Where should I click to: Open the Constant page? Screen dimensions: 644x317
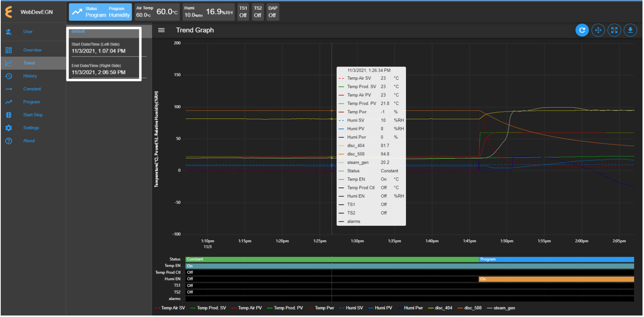point(32,89)
